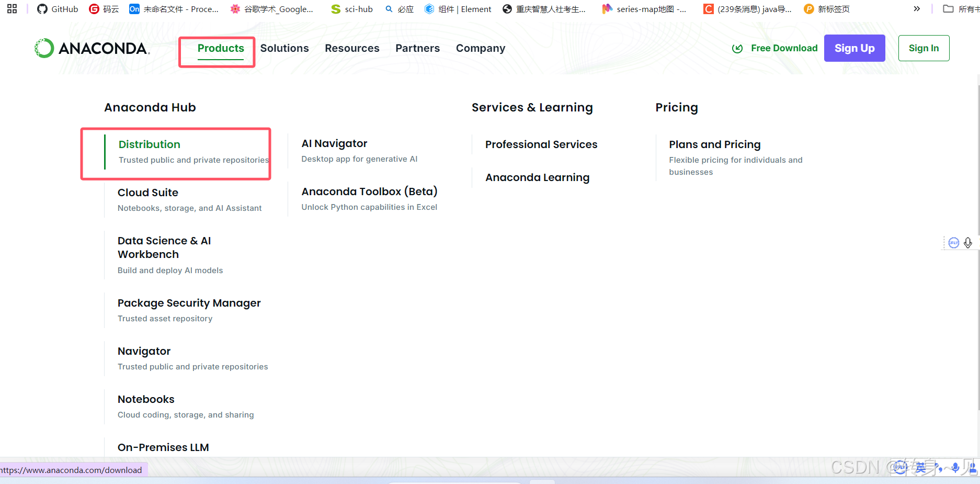
Task: Open the Anaconda Learning link
Action: coord(537,177)
